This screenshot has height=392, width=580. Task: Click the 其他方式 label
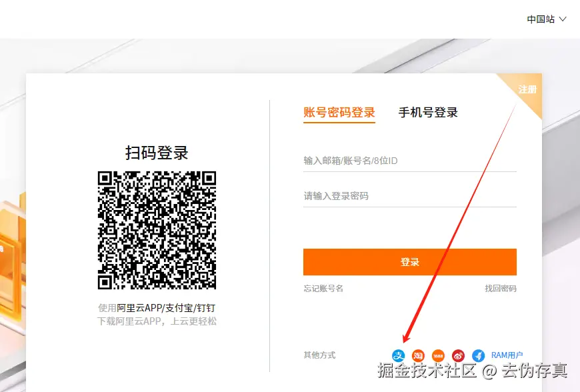pyautogui.click(x=319, y=355)
